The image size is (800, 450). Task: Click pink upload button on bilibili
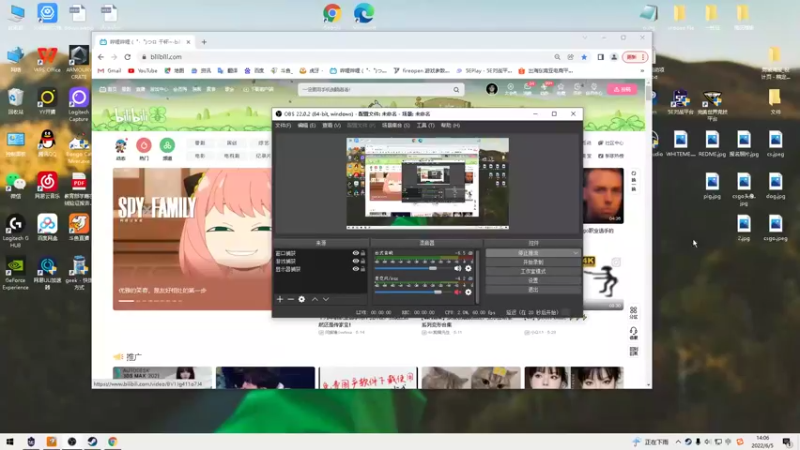coord(622,89)
